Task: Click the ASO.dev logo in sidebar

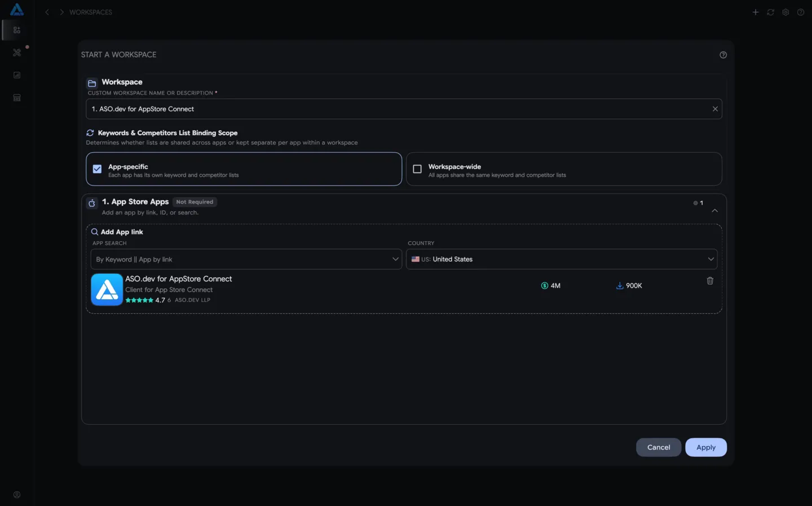Action: coord(17,10)
